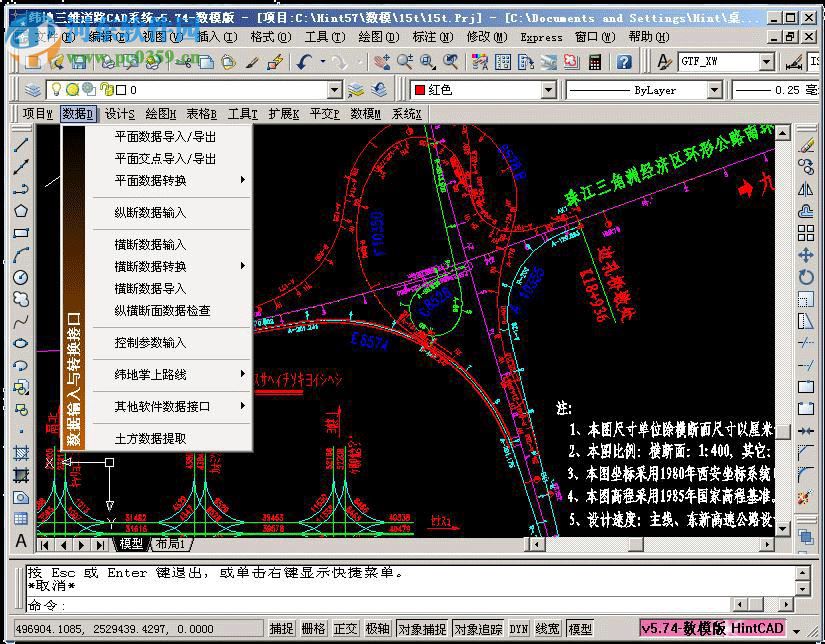The width and height of the screenshot is (825, 644).
Task: Choose the Move tool
Action: click(x=806, y=255)
